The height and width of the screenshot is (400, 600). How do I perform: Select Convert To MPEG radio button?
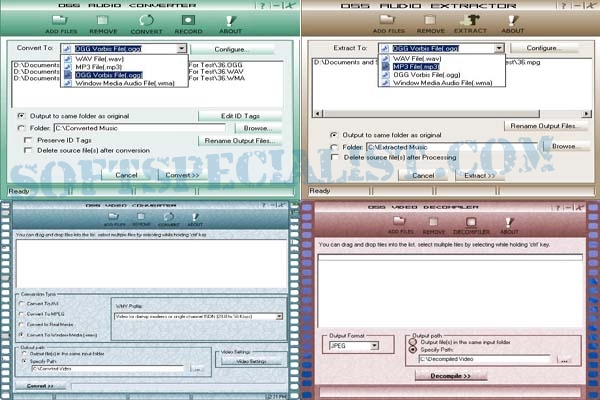(x=21, y=314)
